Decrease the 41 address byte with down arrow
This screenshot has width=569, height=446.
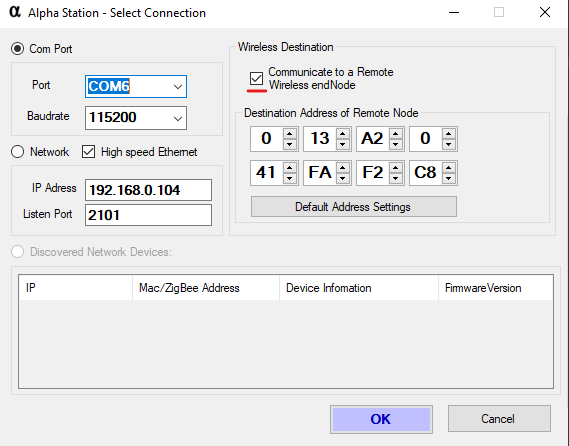coord(290,178)
